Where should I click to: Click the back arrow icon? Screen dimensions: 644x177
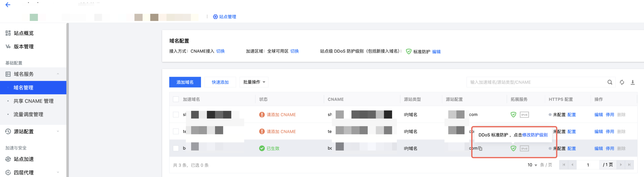[x=8, y=5]
